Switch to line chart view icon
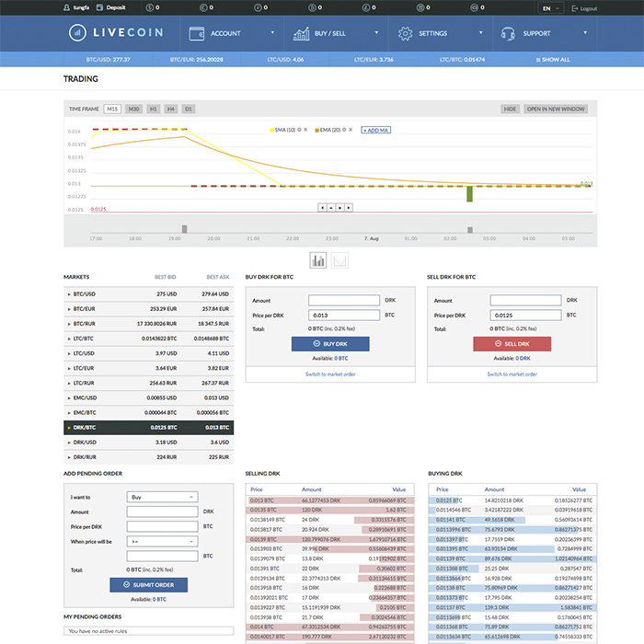 [339, 260]
